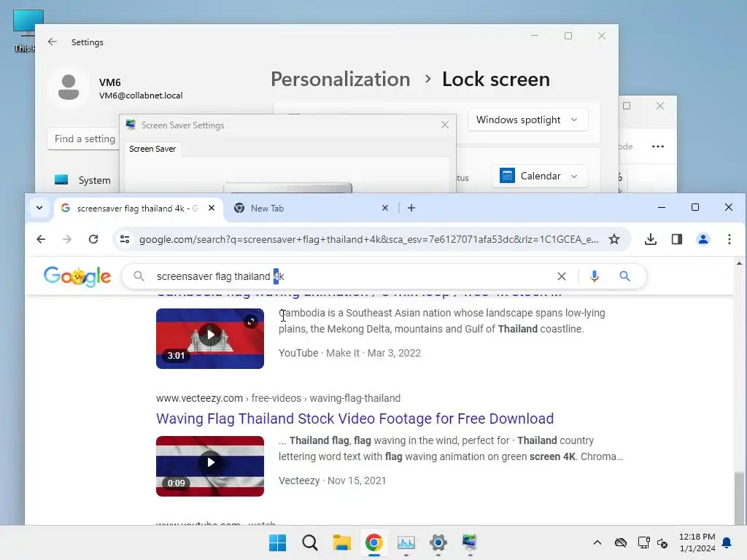Viewport: 747px width, 560px height.
Task: Start voice search with microphone icon
Action: click(594, 276)
